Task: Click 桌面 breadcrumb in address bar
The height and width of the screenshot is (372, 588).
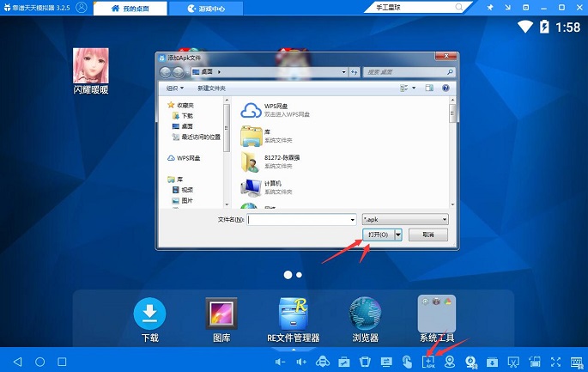Action: coord(207,71)
